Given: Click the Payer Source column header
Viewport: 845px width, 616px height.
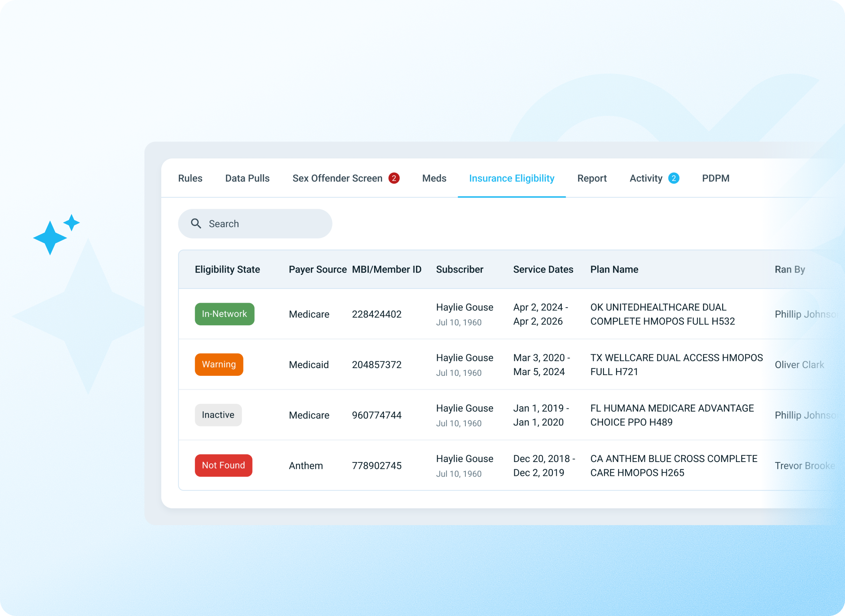Looking at the screenshot, I should [317, 269].
